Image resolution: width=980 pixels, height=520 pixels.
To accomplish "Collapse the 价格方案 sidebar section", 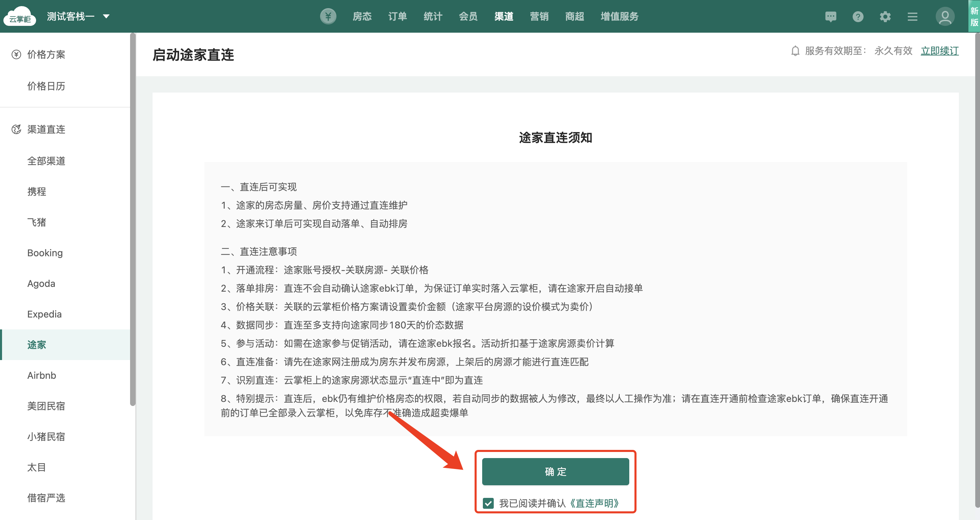I will [46, 54].
